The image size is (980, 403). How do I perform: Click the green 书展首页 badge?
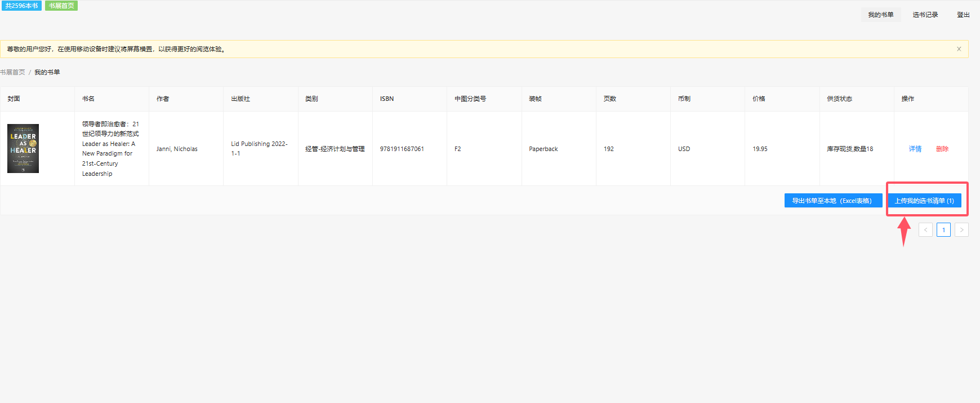61,6
